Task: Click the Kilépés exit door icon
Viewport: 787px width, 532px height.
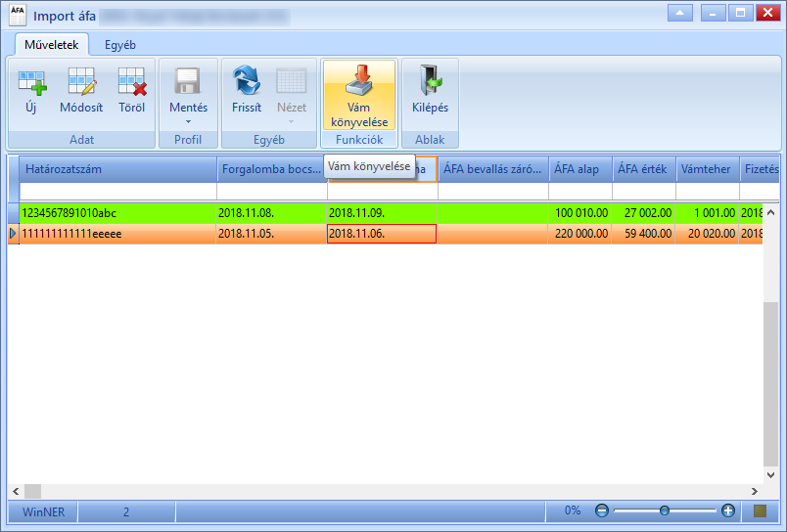Action: (x=431, y=80)
